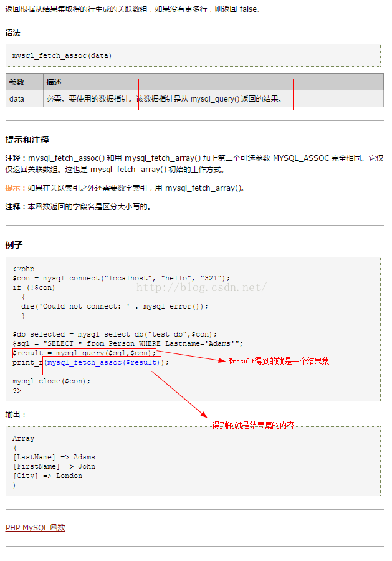This screenshot has width=392, height=561.
Task: Click the data parameter cell
Action: [x=24, y=98]
